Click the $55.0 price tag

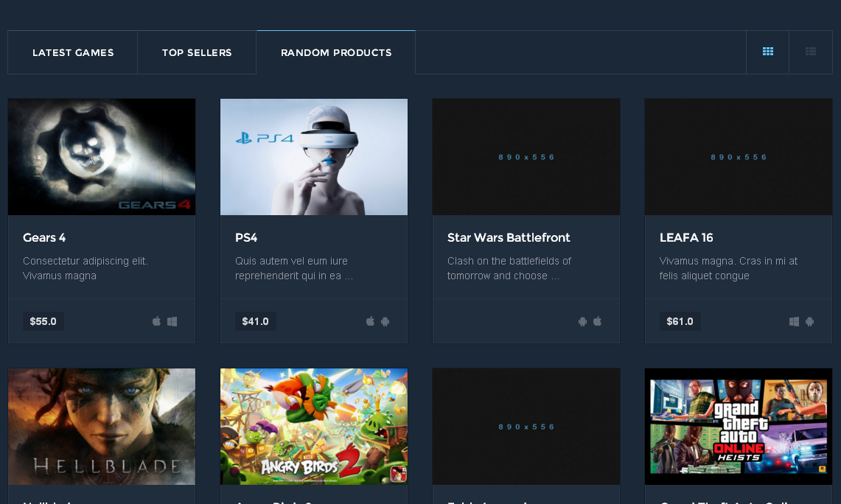(43, 321)
